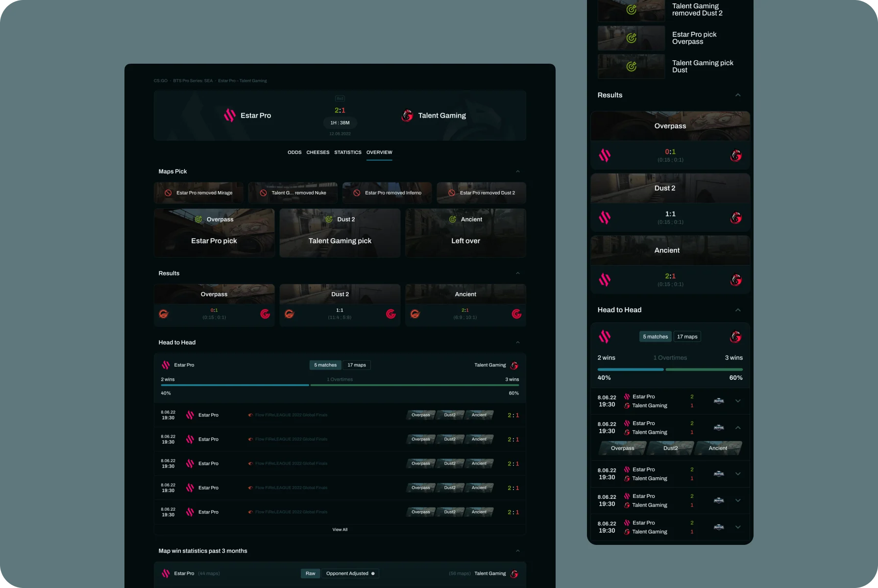Collapse the expanded mobile match row showing maps

click(x=738, y=428)
